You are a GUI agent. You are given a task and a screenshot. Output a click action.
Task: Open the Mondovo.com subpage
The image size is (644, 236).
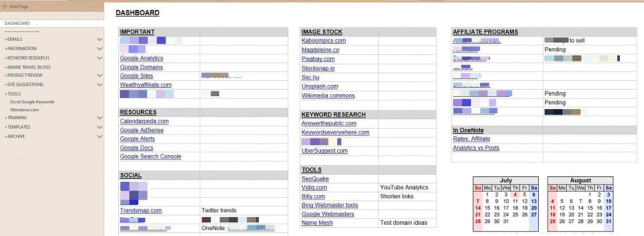coord(25,110)
